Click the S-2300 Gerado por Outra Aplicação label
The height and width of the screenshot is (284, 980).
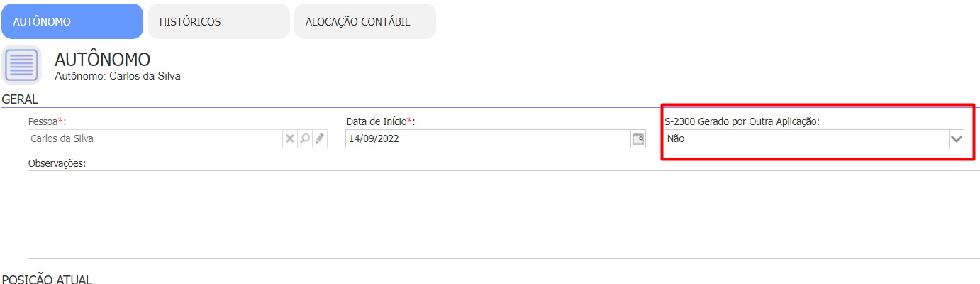[x=742, y=121]
